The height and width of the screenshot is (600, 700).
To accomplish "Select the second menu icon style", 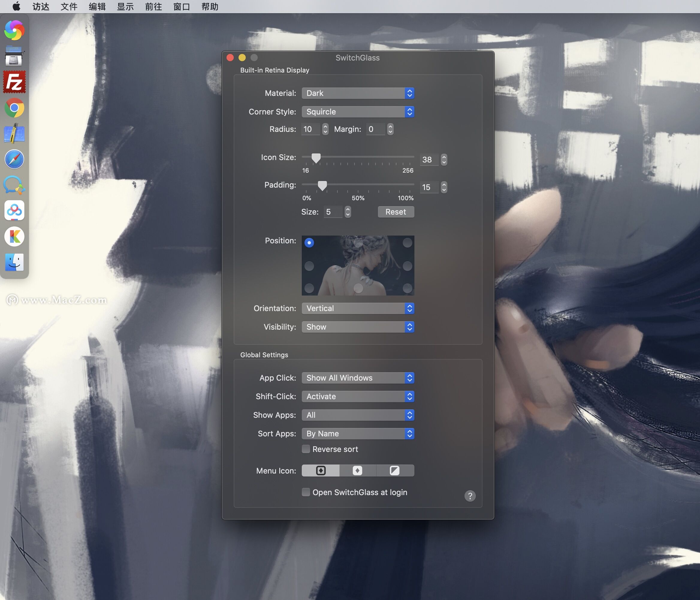I will 358,471.
